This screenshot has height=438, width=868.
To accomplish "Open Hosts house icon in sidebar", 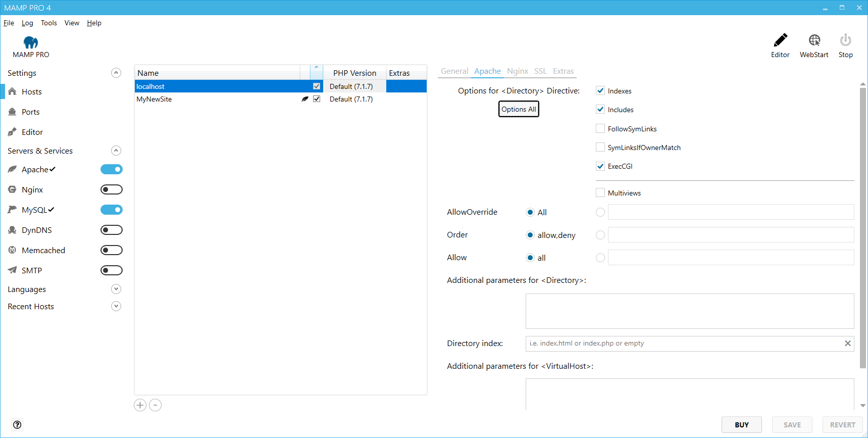I will [x=13, y=91].
